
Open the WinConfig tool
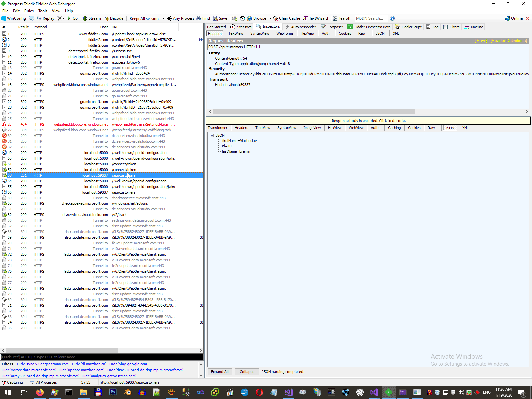14,18
